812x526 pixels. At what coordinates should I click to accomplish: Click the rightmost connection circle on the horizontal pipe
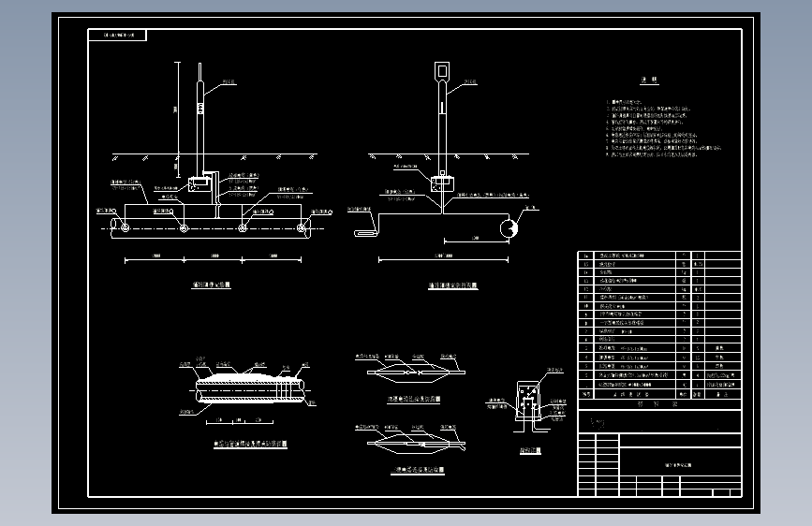[x=301, y=227]
